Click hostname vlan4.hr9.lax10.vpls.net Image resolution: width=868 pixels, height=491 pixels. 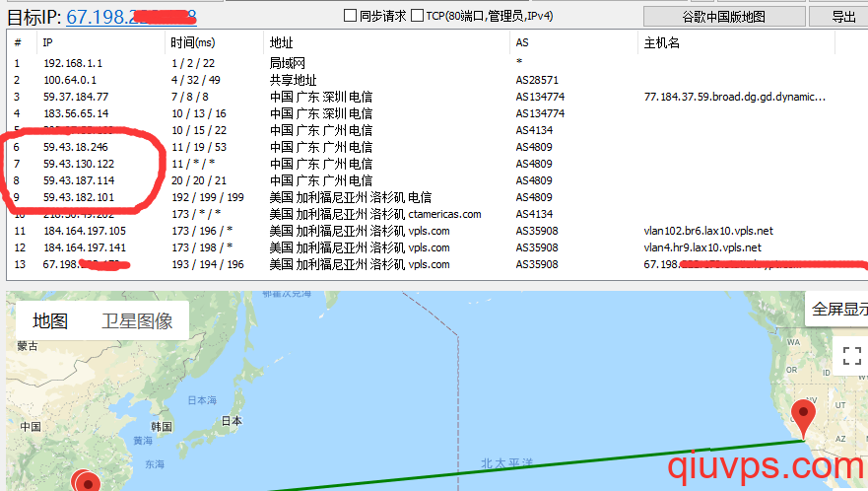point(701,247)
